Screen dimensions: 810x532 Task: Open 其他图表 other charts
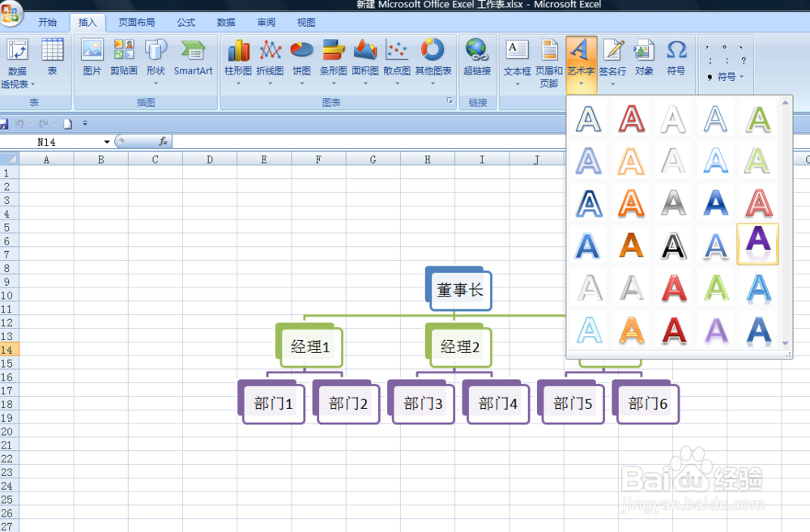[433, 61]
